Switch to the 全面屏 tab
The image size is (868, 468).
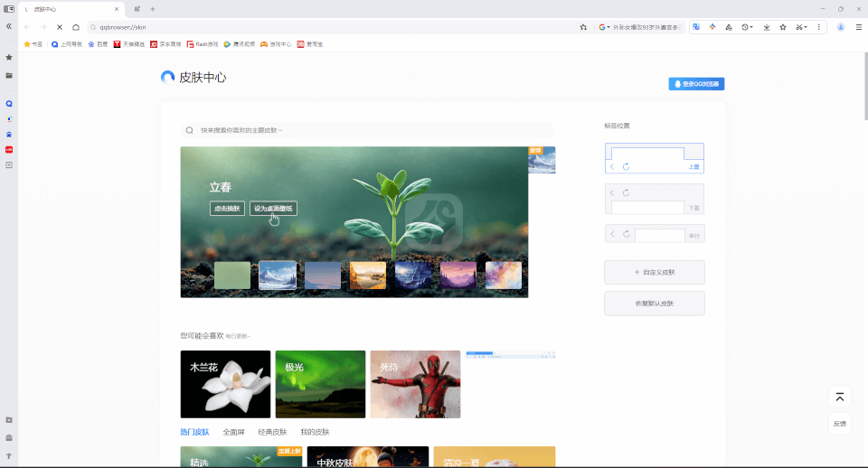233,432
